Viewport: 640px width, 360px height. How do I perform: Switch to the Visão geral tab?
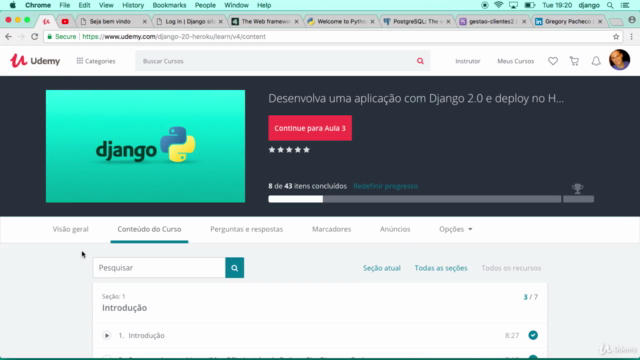pyautogui.click(x=70, y=229)
